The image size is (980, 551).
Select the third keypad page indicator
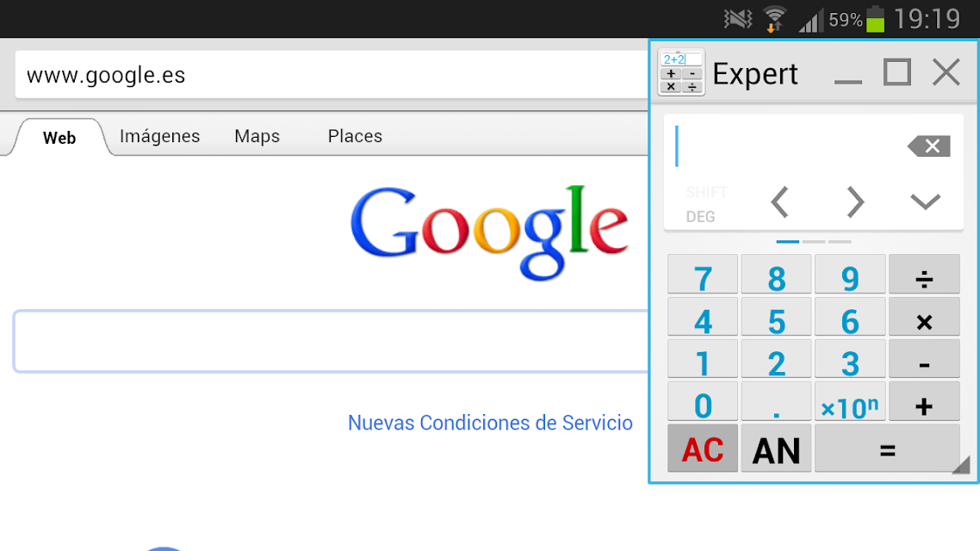point(840,241)
